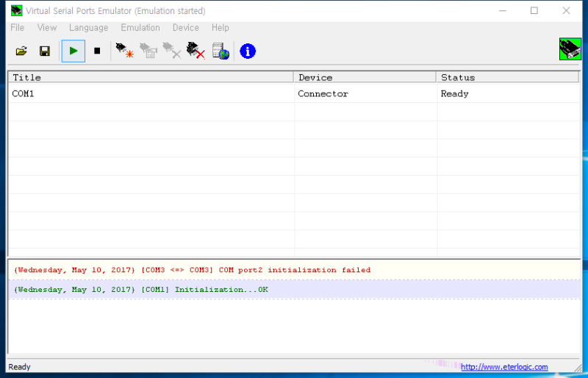Maximize the Virtual Serial Ports Emulator window

(534, 11)
